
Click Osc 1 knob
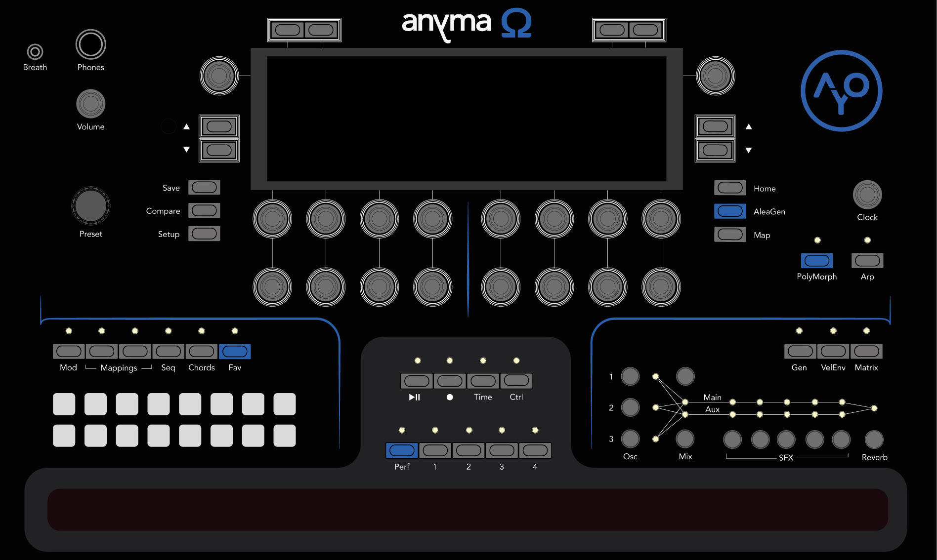630,376
